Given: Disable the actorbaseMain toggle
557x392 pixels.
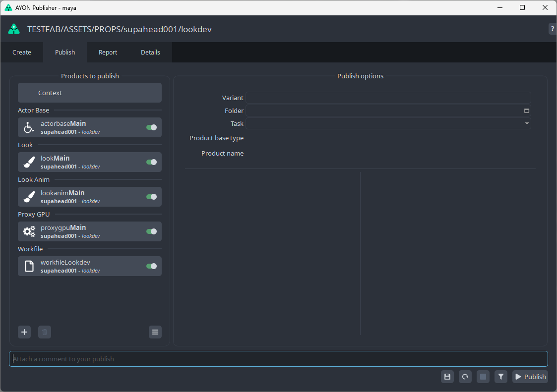Looking at the screenshot, I should click(x=152, y=127).
